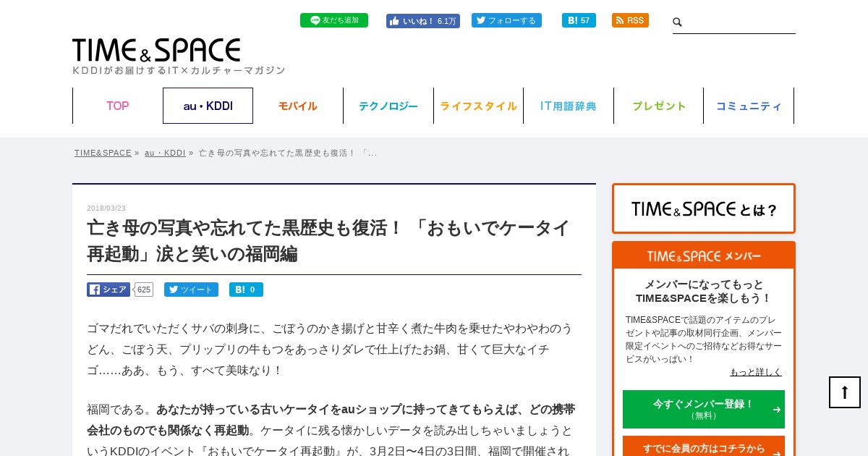Open the TOP navigation tab
This screenshot has height=456, width=868.
(x=118, y=106)
